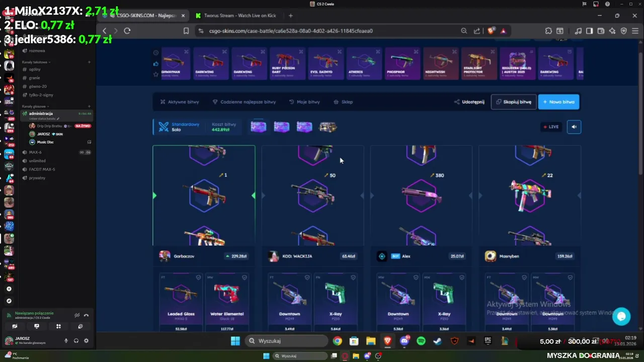Click the Water Elemental skin card
This screenshot has height=362, width=644.
(226, 303)
